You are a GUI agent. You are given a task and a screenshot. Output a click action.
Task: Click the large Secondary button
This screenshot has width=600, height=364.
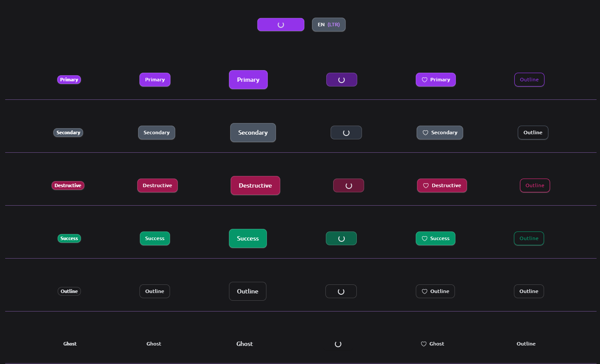pos(253,133)
